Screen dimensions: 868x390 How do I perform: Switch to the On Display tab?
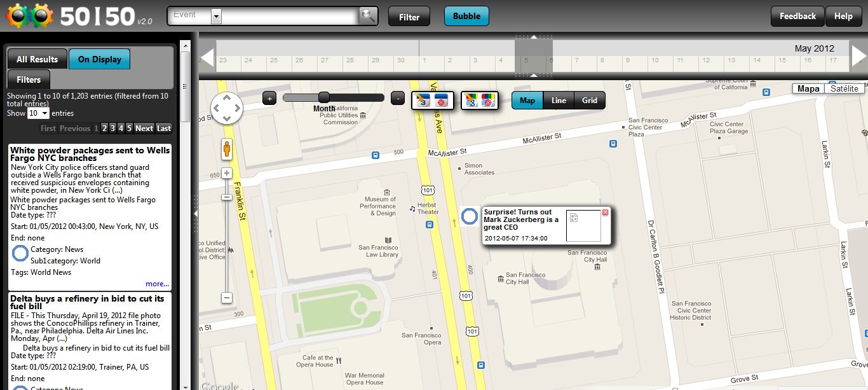point(99,59)
